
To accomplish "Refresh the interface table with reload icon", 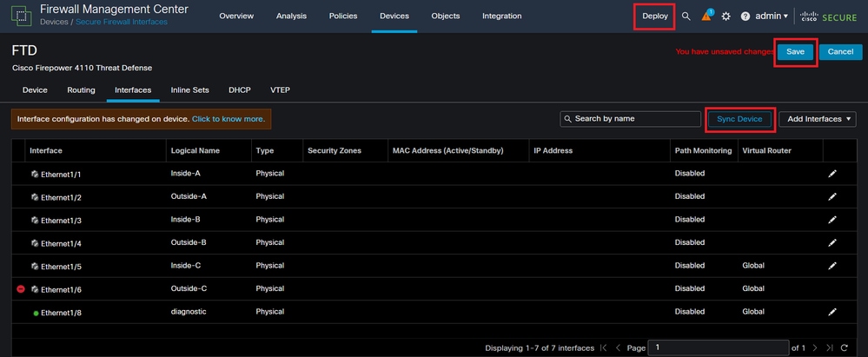I will click(x=845, y=348).
